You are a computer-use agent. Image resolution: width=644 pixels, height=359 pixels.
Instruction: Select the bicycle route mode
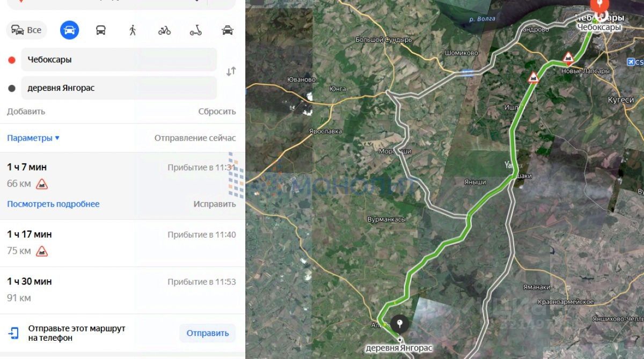[x=164, y=30]
